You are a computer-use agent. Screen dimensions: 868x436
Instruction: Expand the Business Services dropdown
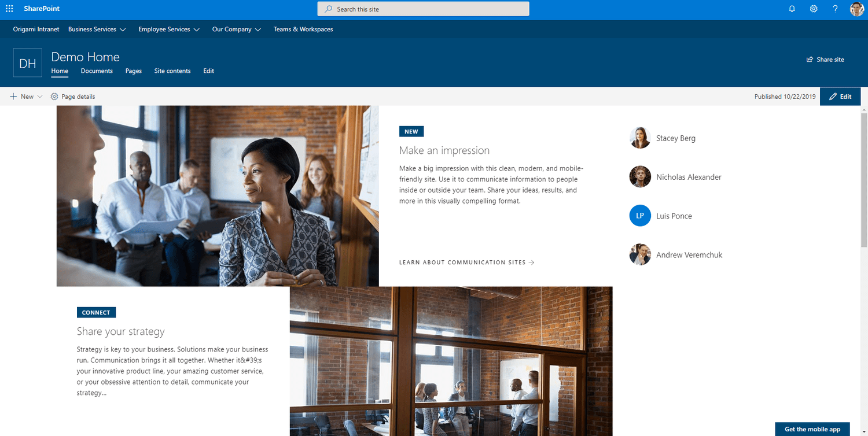click(x=124, y=28)
